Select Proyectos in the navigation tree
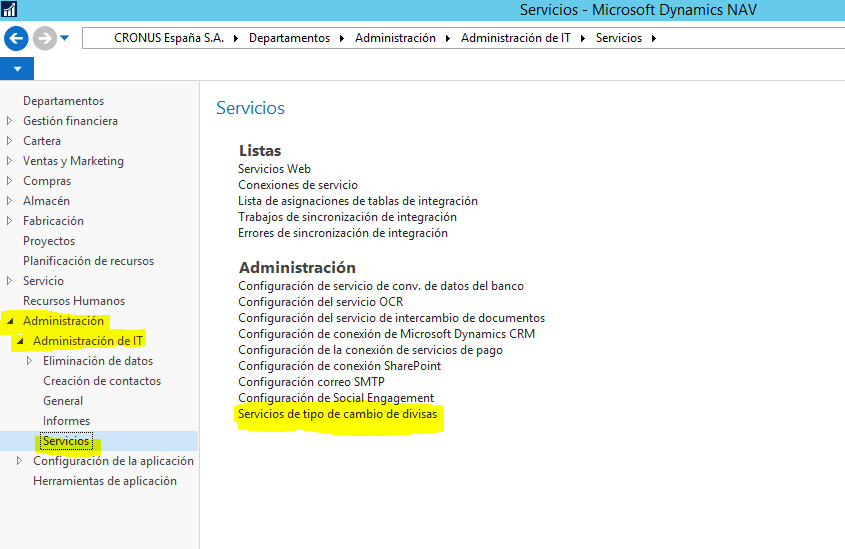 49,241
